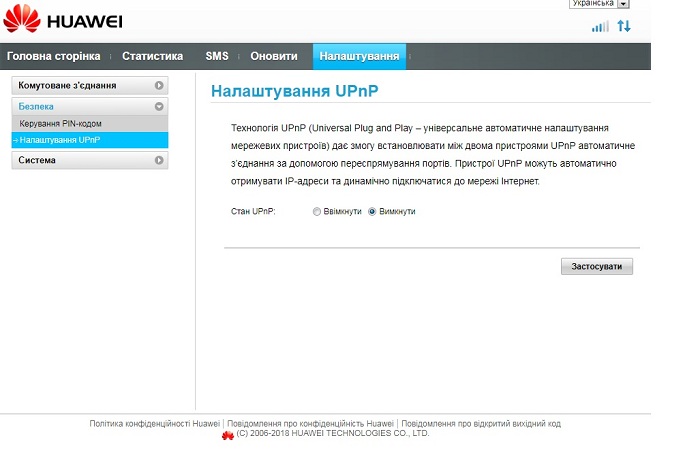Screen dimensions: 700x451
Task: Click the footer copyright text
Action: [x=333, y=433]
